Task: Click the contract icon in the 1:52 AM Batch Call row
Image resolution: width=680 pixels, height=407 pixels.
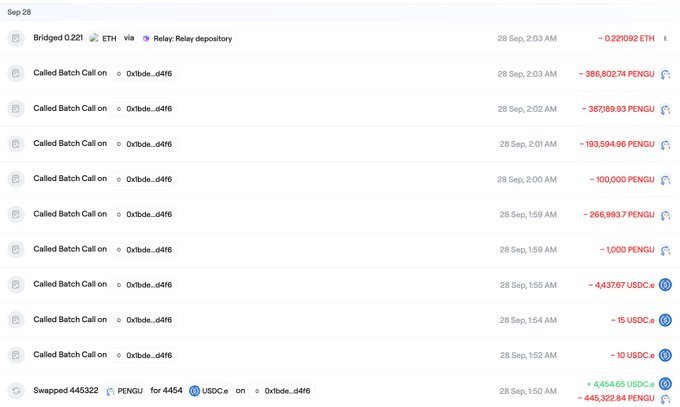Action: [x=16, y=355]
